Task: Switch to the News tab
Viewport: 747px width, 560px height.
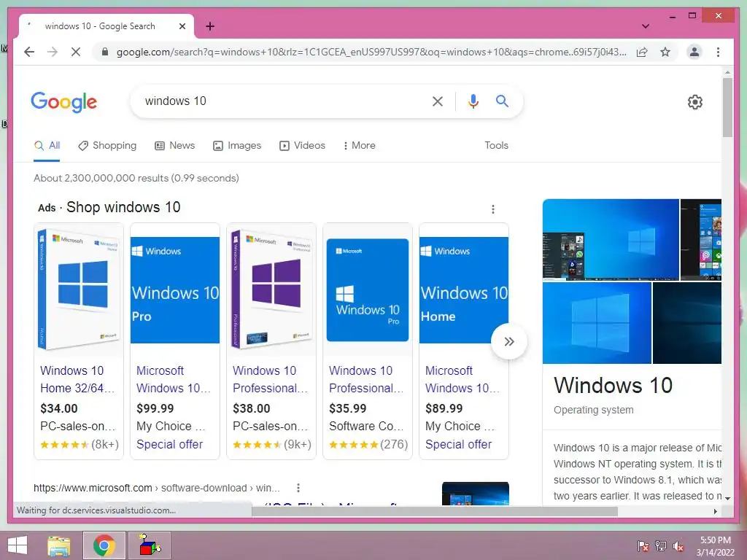Action: (175, 146)
